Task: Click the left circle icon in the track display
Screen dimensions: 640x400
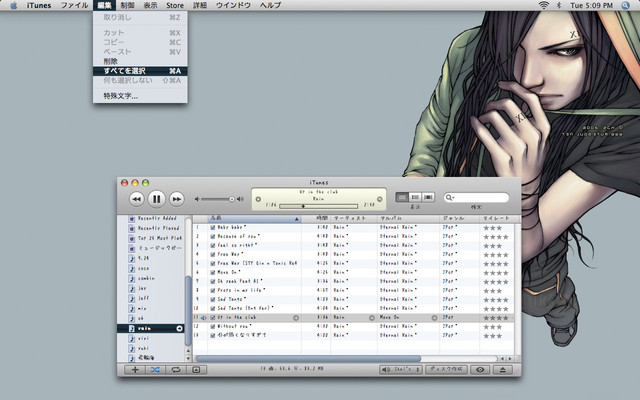Action: tap(258, 199)
